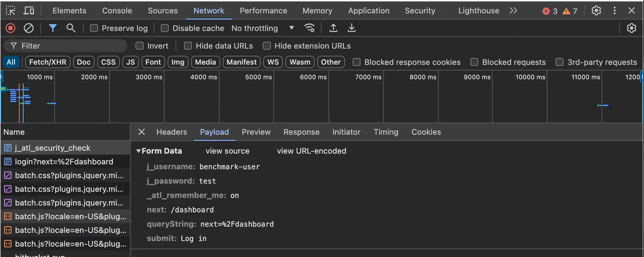Viewport: 644px width, 257px height.
Task: Open the Sources tab
Action: (x=162, y=11)
